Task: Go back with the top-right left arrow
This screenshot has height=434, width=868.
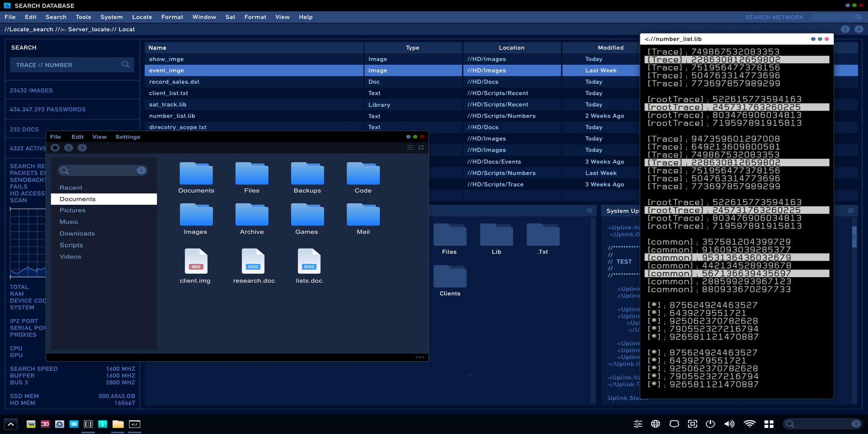Action: click(x=845, y=29)
